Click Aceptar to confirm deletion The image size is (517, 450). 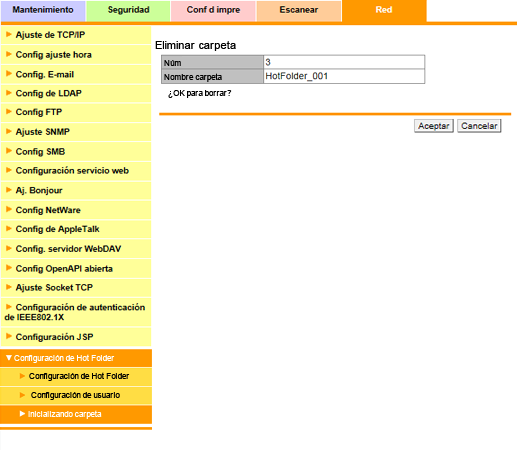point(434,126)
